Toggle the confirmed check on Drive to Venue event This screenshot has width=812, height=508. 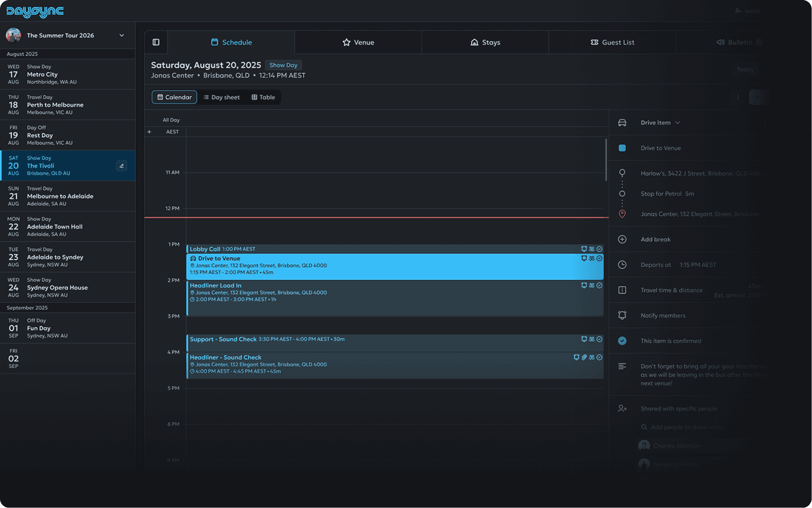coord(599,258)
